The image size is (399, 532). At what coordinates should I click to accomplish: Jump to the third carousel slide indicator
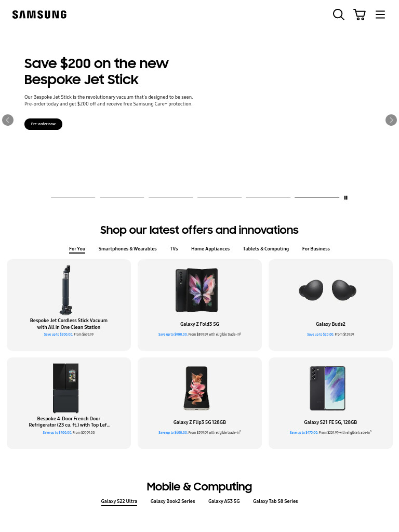170,197
